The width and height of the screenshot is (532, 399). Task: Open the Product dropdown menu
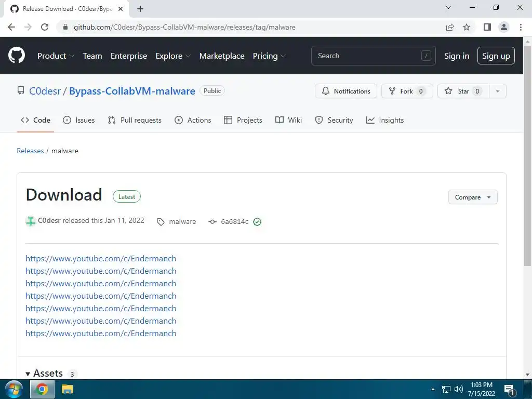56,56
